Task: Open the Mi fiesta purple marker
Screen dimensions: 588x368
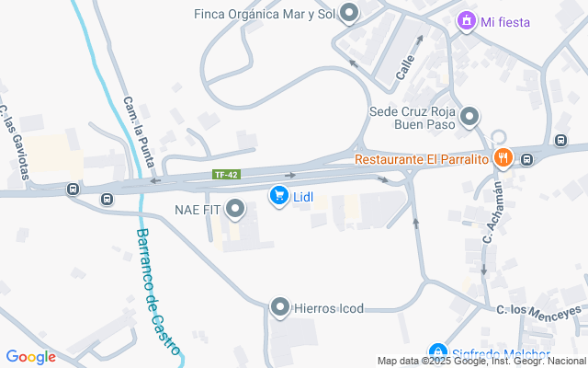Action: click(466, 21)
